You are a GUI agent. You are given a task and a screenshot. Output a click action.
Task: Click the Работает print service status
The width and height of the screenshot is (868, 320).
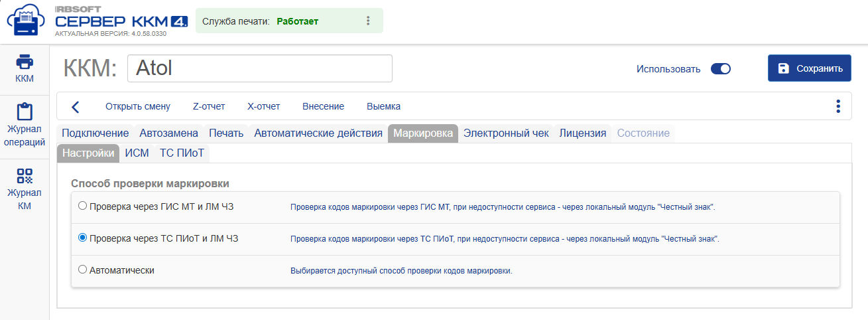pos(298,21)
